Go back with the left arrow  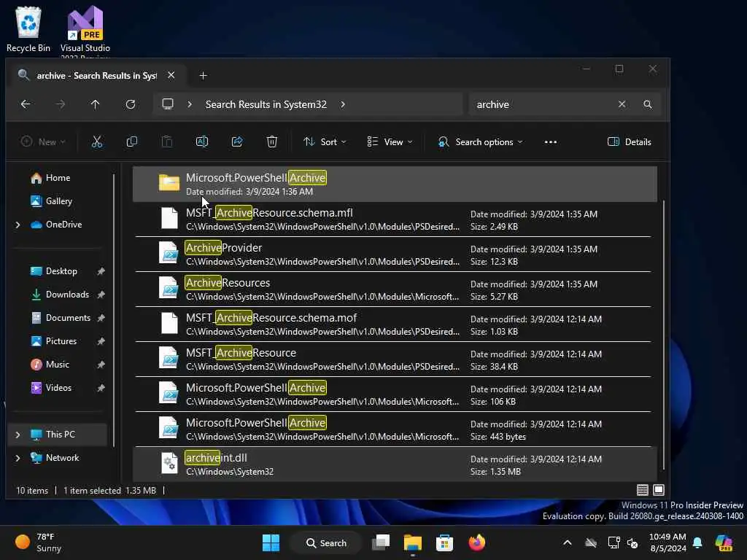click(26, 104)
